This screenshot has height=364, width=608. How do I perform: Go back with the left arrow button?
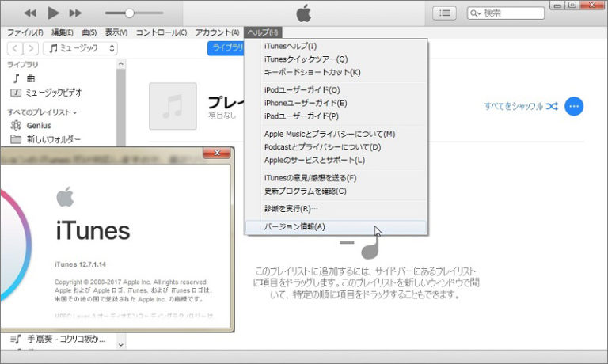tap(15, 48)
